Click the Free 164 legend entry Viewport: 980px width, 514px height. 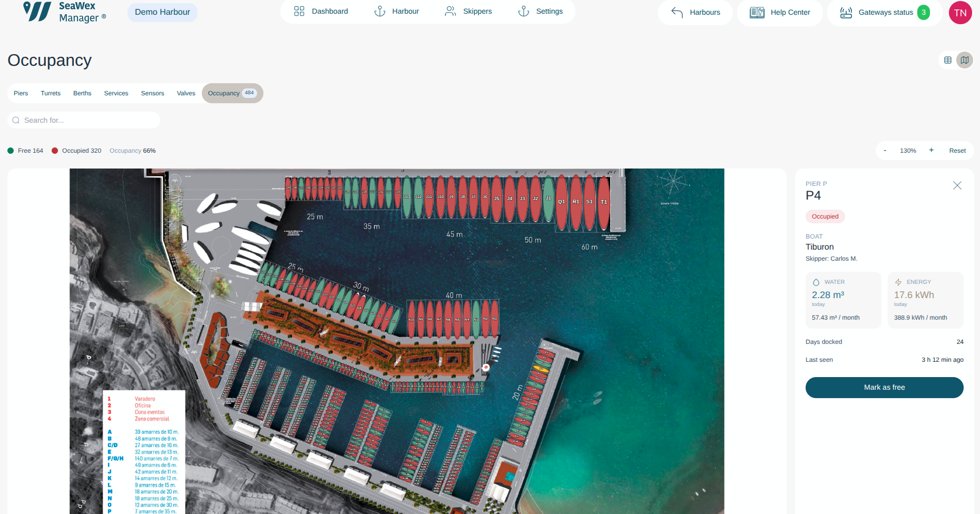coord(25,151)
